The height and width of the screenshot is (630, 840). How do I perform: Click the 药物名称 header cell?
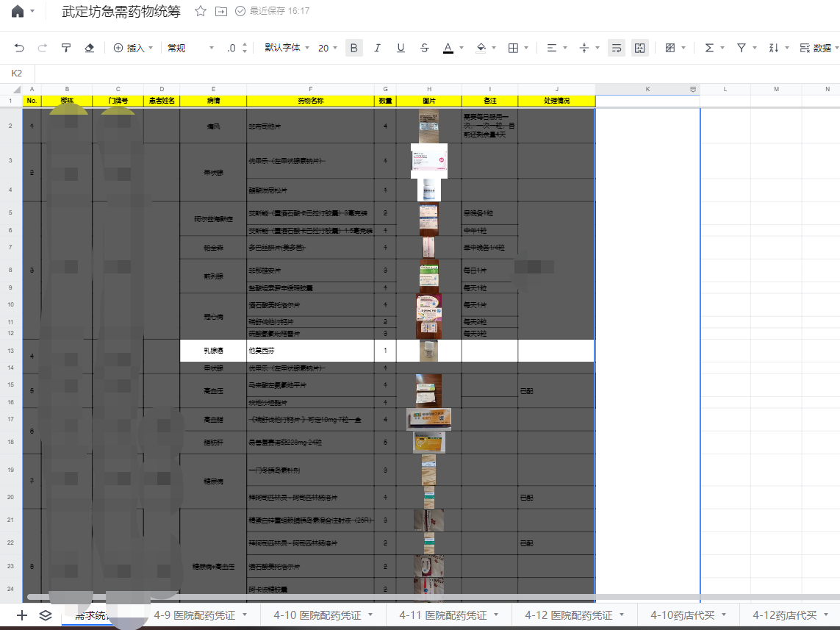point(311,101)
